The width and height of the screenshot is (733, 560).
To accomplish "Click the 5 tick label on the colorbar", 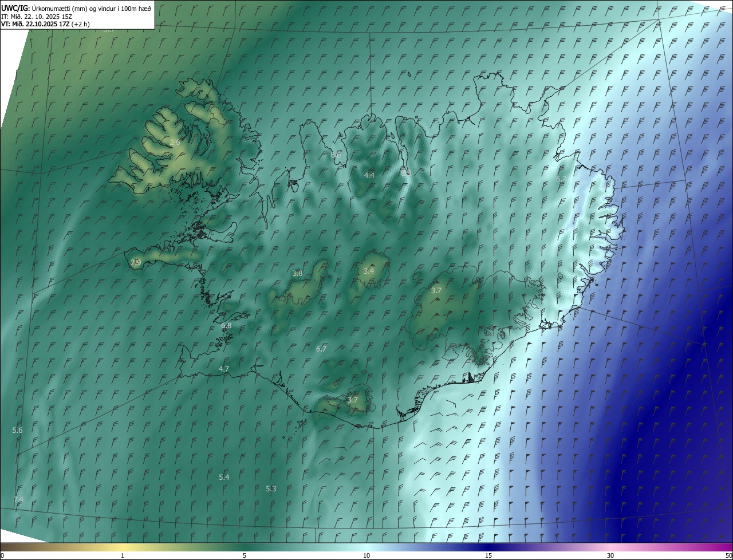I will point(245,556).
